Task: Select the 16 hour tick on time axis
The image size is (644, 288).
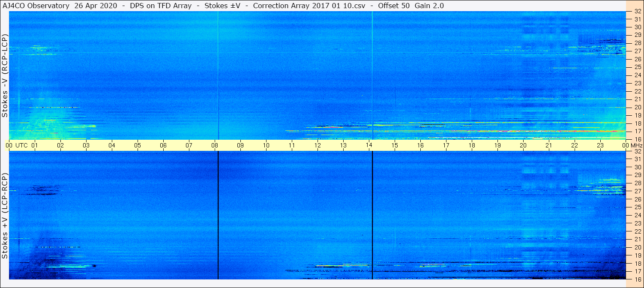Action: tap(420, 145)
